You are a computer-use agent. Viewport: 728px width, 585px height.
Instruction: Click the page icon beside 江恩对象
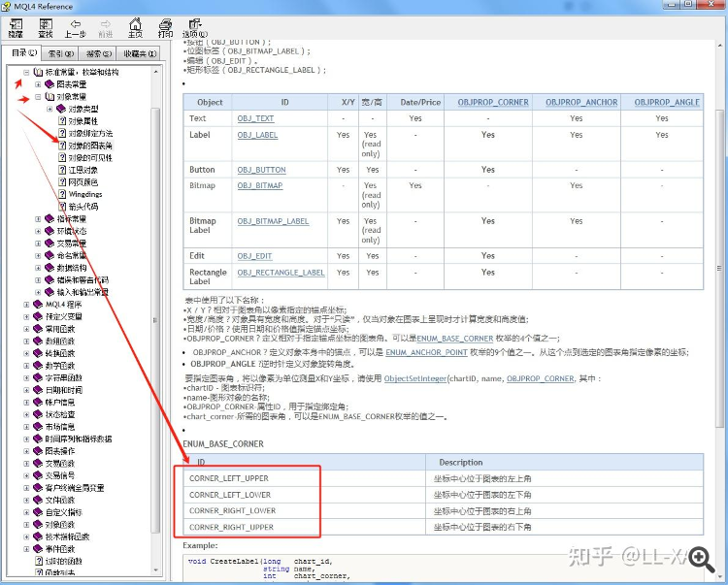click(x=62, y=170)
